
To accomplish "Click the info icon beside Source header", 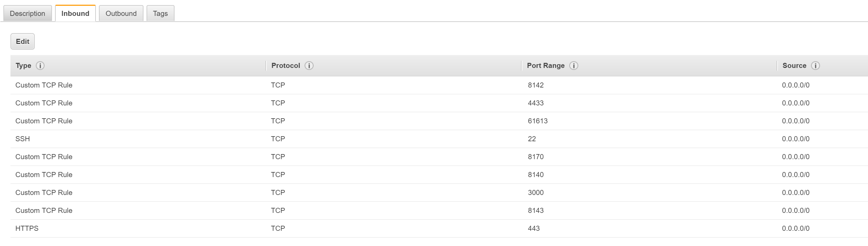I will click(815, 66).
